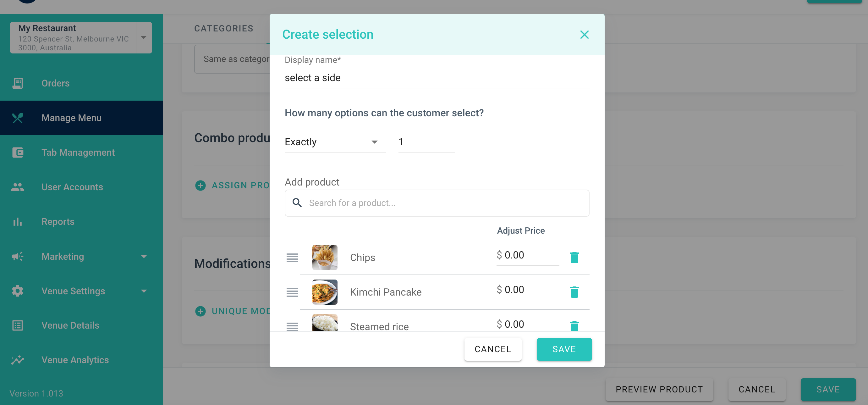Go to Venue Analytics in sidebar
The image size is (868, 405).
75,360
